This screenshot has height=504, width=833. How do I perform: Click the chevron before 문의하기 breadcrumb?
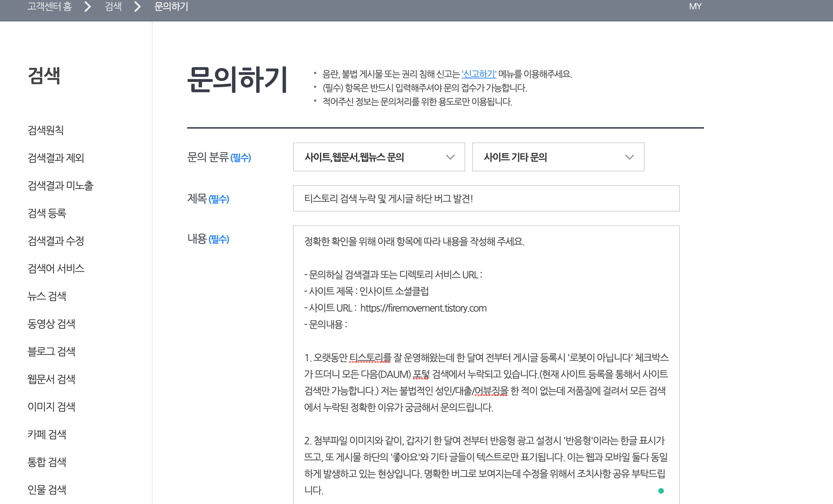coord(138,7)
